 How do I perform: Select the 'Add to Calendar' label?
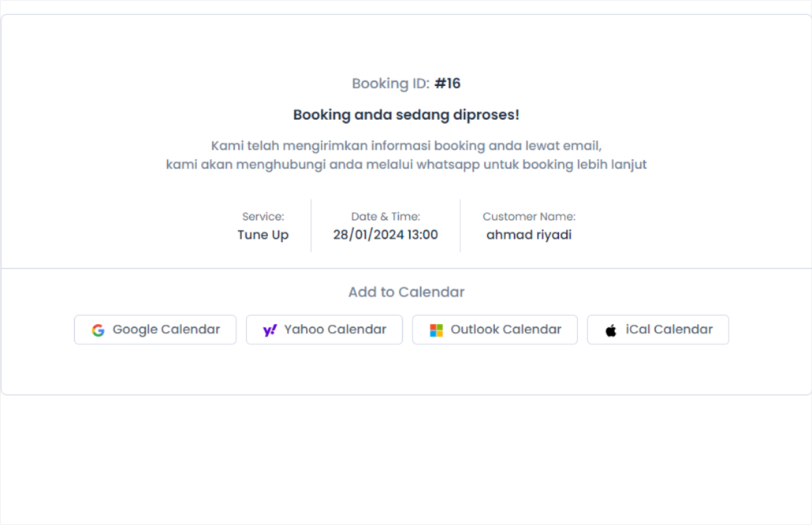click(x=406, y=292)
